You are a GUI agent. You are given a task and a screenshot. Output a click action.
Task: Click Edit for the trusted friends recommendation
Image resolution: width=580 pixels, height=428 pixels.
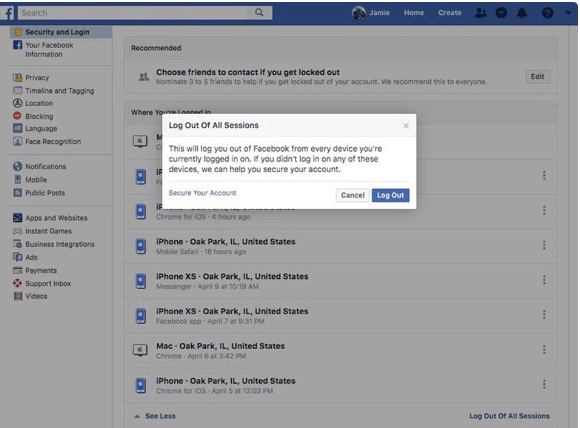537,77
